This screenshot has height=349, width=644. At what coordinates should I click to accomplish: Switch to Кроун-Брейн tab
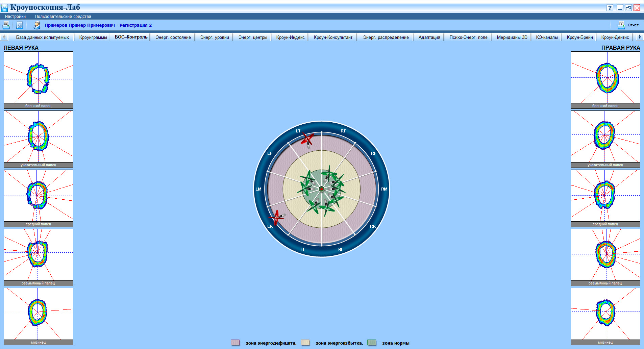(x=580, y=37)
